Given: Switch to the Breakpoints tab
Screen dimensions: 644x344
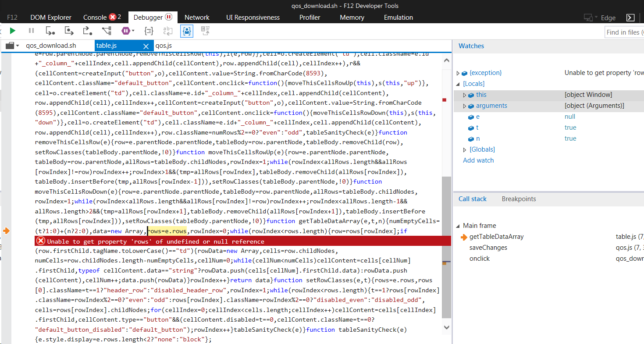Looking at the screenshot, I should (519, 199).
